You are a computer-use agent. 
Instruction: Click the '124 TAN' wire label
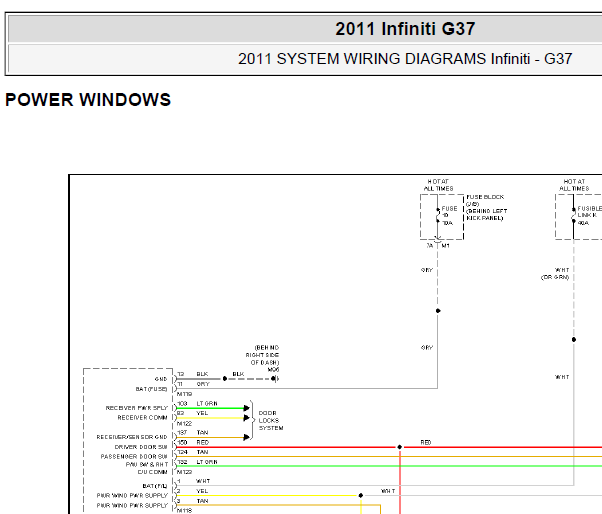193,452
